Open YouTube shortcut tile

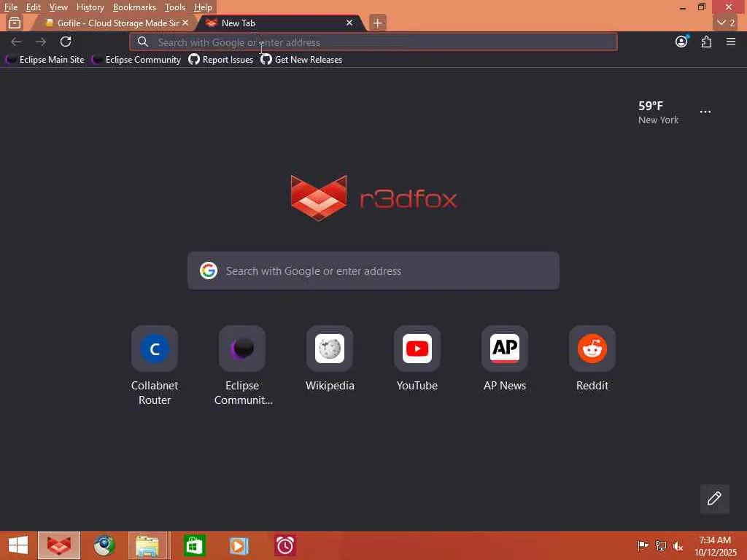pos(417,359)
